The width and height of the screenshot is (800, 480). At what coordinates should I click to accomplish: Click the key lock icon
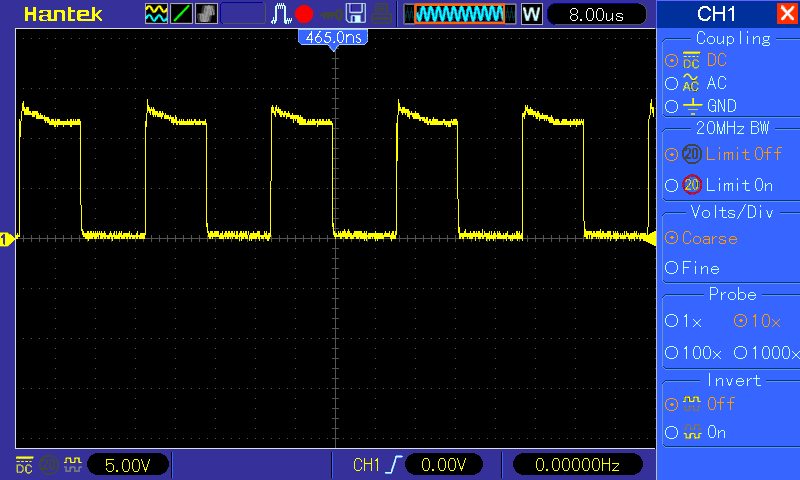tap(332, 15)
